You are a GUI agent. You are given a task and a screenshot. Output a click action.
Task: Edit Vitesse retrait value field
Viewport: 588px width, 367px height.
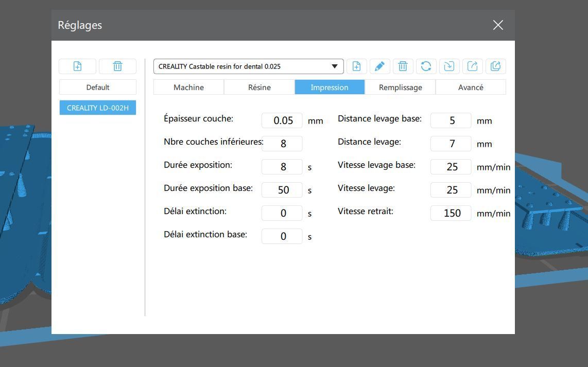pos(451,213)
